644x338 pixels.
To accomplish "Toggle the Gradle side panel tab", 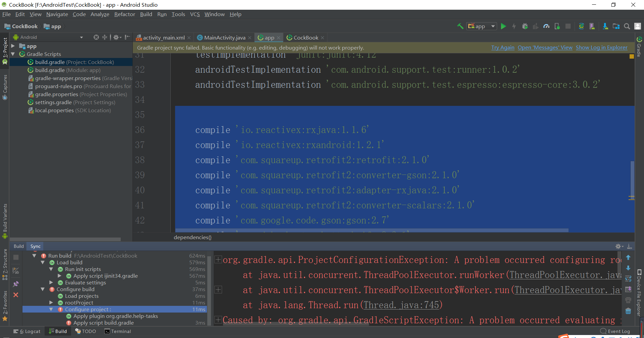I will point(639,47).
